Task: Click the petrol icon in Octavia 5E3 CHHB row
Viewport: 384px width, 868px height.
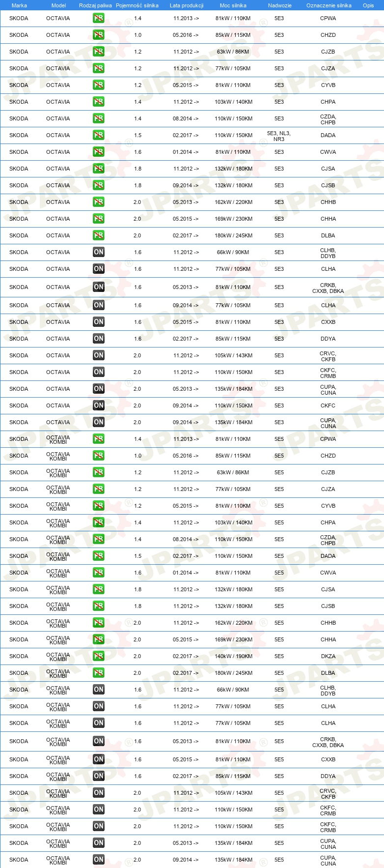Action: [99, 202]
